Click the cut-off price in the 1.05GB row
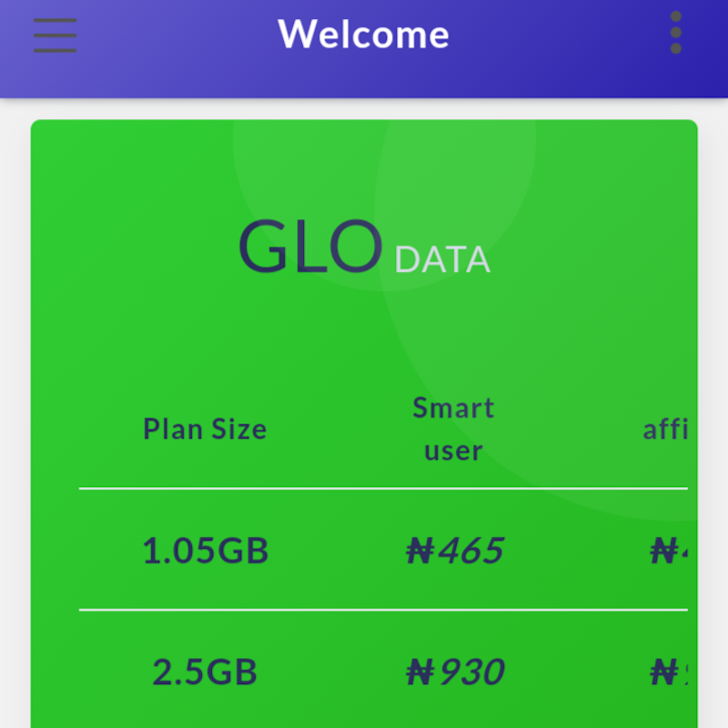 click(x=670, y=551)
